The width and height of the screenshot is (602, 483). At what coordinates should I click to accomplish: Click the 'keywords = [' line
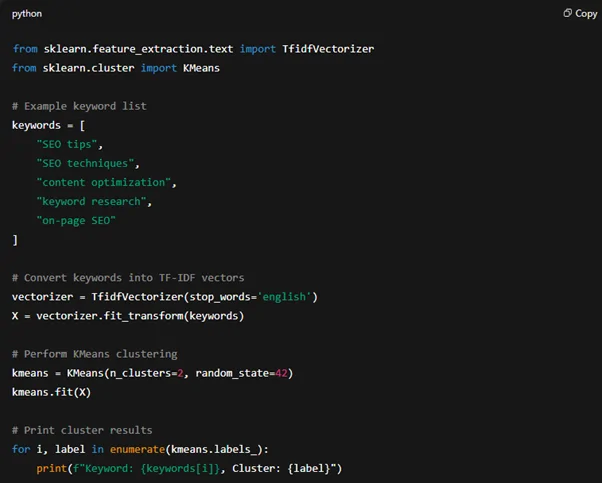pyautogui.click(x=48, y=126)
